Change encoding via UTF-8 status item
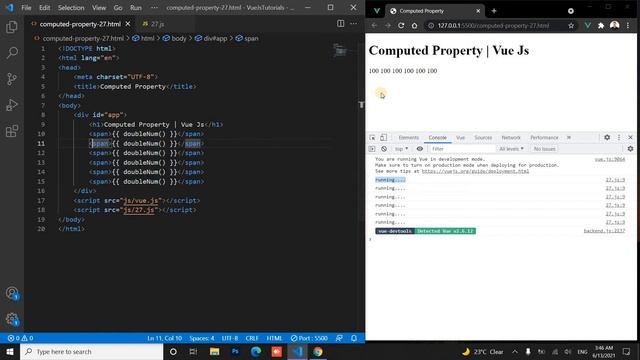 230,338
